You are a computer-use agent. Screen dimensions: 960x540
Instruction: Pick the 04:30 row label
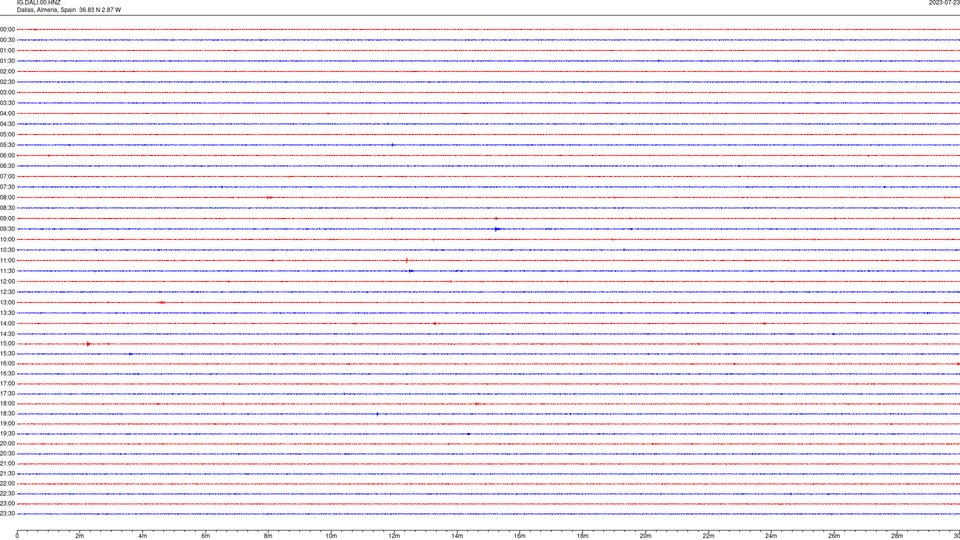click(x=7, y=124)
